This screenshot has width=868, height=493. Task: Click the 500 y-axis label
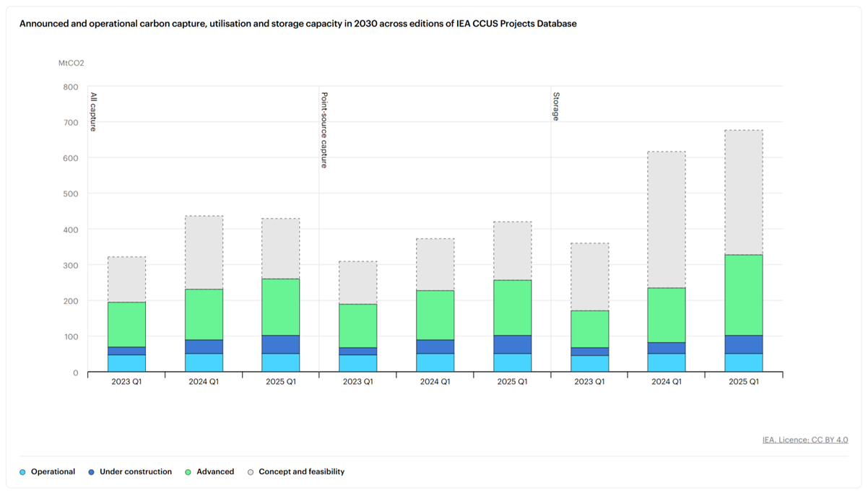[x=71, y=194]
